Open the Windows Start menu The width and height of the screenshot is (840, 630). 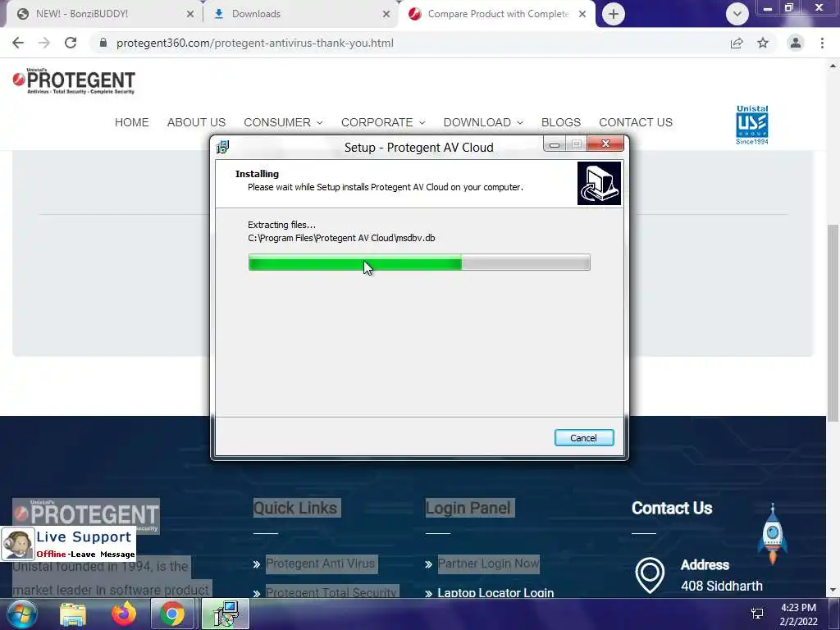pos(21,614)
